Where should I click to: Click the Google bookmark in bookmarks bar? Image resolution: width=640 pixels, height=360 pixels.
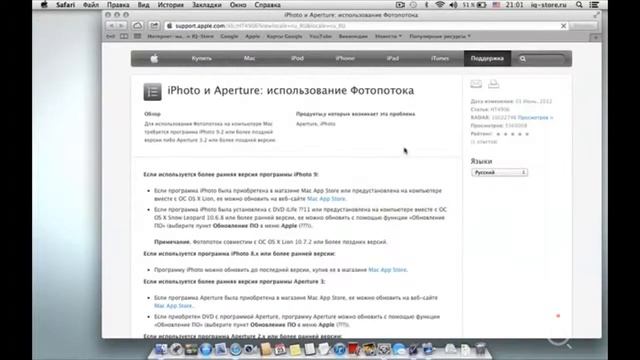pos(229,36)
